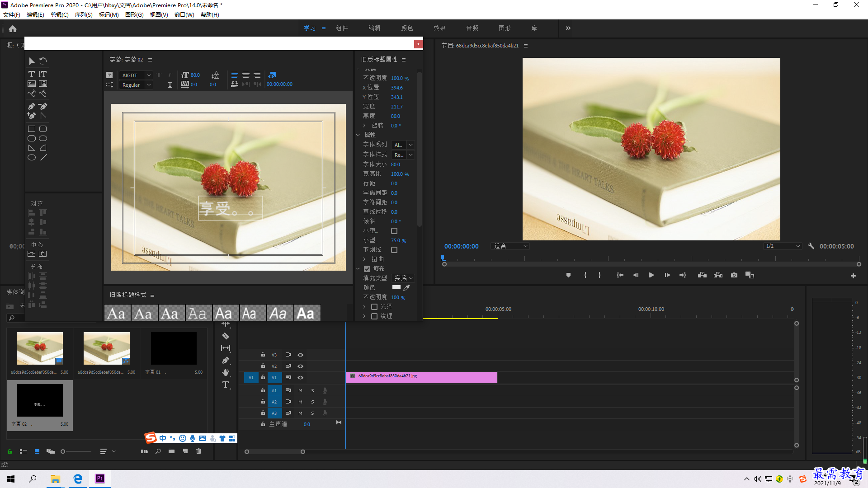Open the 1/2 playback resolution dropdown
The width and height of the screenshot is (868, 488).
[783, 246]
